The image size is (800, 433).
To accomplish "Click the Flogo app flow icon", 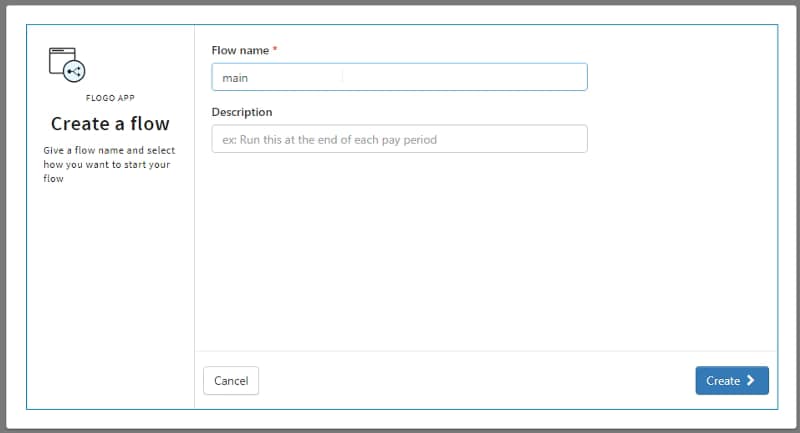I will point(66,63).
